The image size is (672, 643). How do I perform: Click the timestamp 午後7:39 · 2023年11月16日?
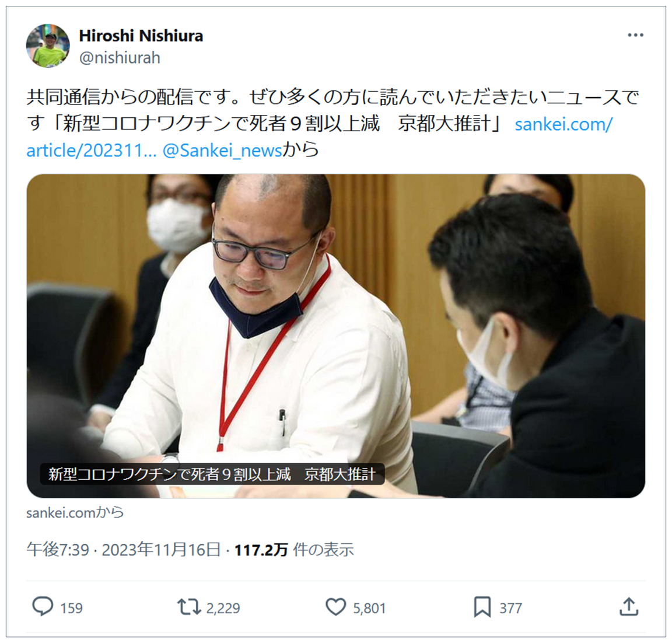coord(124,550)
